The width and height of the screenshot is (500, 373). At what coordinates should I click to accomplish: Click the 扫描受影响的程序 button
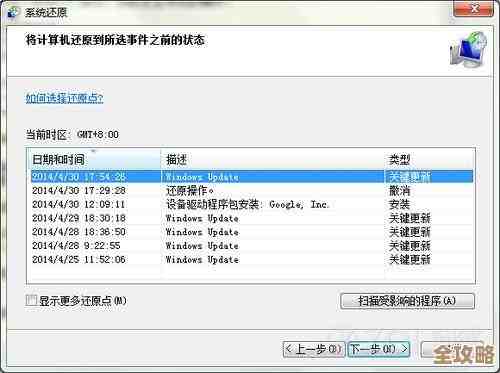[407, 301]
